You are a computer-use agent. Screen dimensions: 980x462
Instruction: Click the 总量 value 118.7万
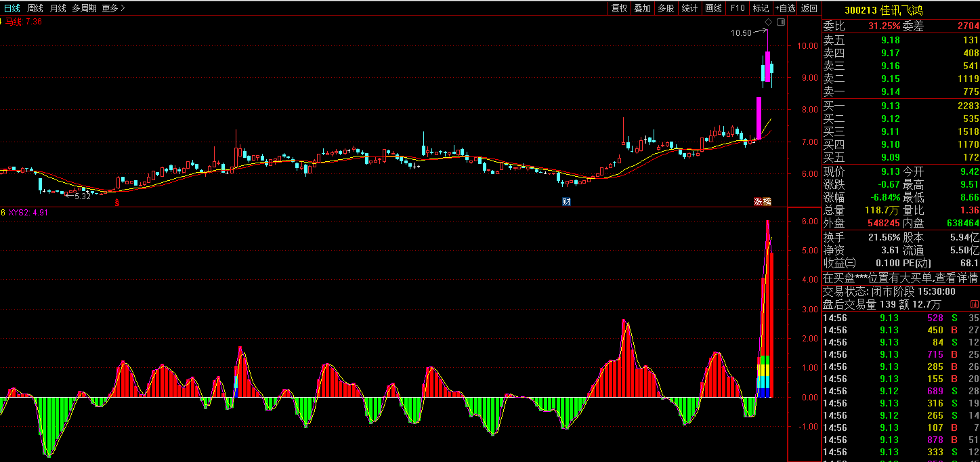pos(883,211)
